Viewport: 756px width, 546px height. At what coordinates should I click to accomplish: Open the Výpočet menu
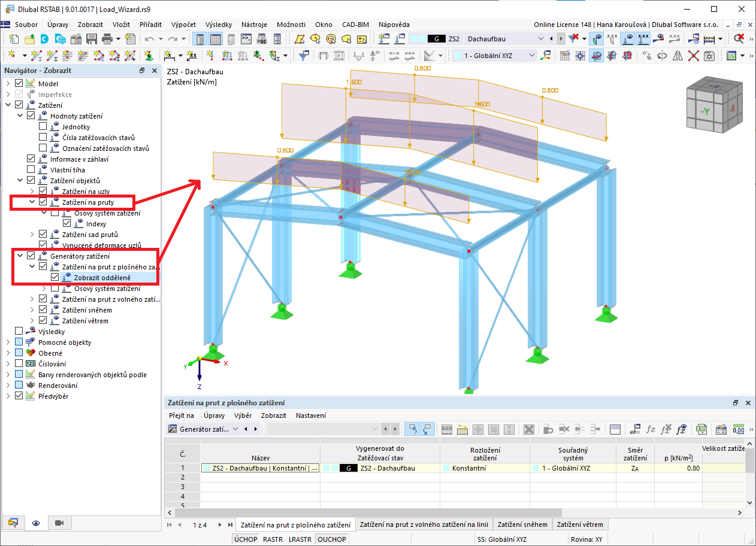click(183, 25)
